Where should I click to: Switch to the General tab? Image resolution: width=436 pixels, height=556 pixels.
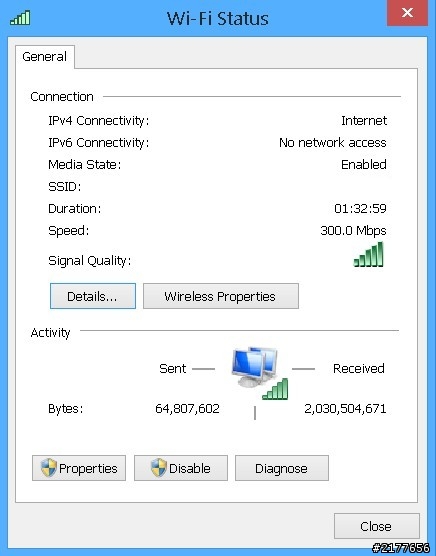[45, 57]
